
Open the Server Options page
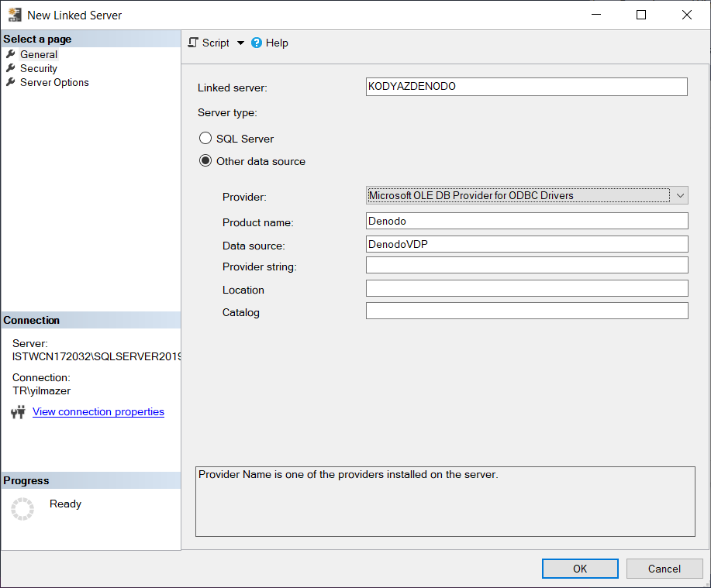pos(54,82)
